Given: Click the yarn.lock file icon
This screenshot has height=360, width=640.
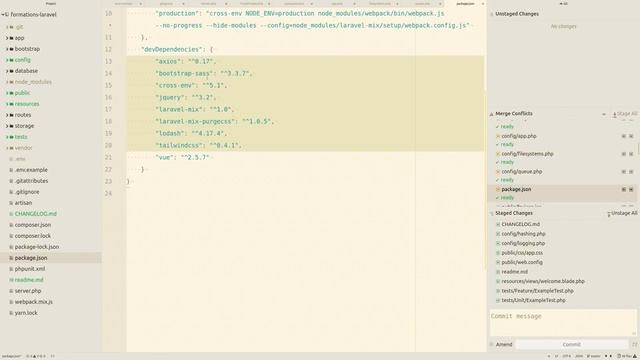Looking at the screenshot, I should pos(11,313).
